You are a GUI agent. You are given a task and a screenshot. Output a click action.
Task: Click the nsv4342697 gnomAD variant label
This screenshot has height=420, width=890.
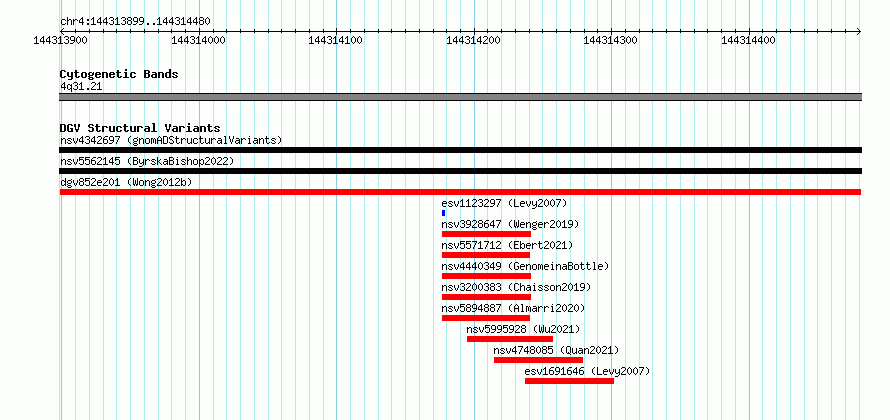(x=171, y=140)
